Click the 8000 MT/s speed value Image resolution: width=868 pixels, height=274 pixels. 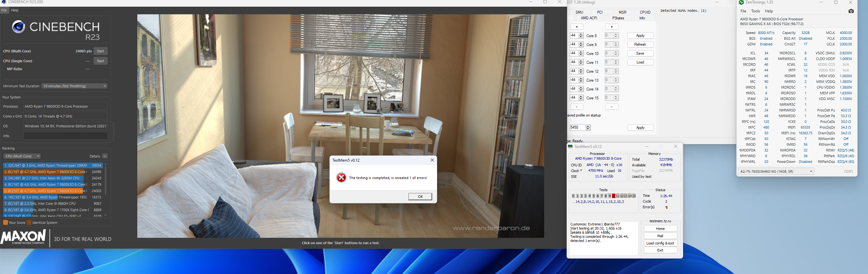(x=766, y=33)
